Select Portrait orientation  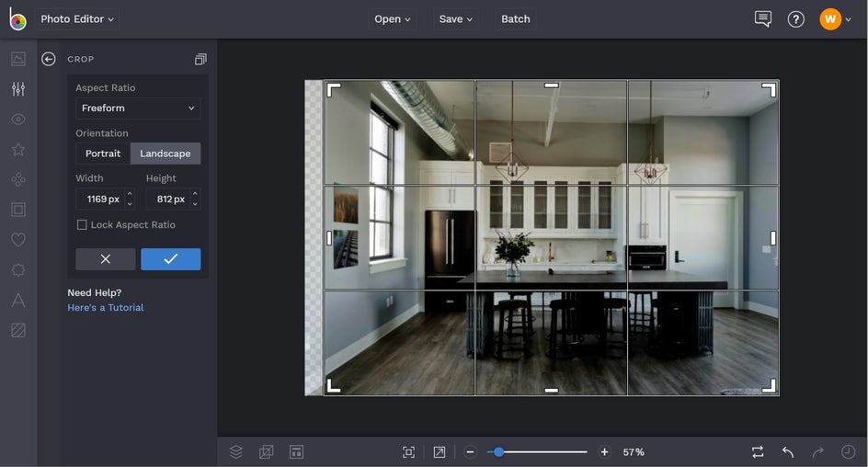click(x=103, y=154)
